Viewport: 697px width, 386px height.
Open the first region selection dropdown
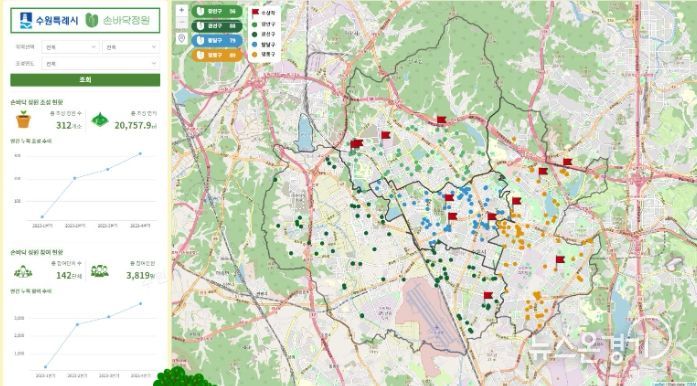tap(70, 47)
